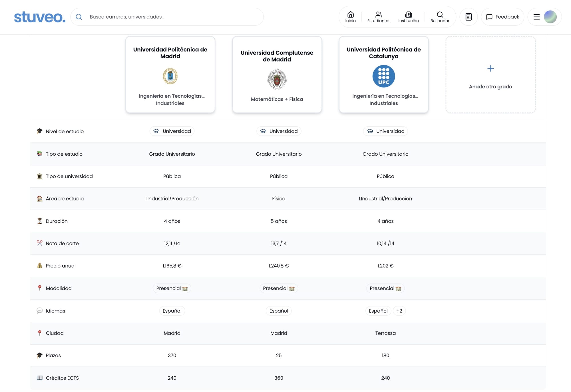This screenshot has height=392, width=571.
Task: Expand the '+2' extra languages chip
Action: [x=399, y=311]
